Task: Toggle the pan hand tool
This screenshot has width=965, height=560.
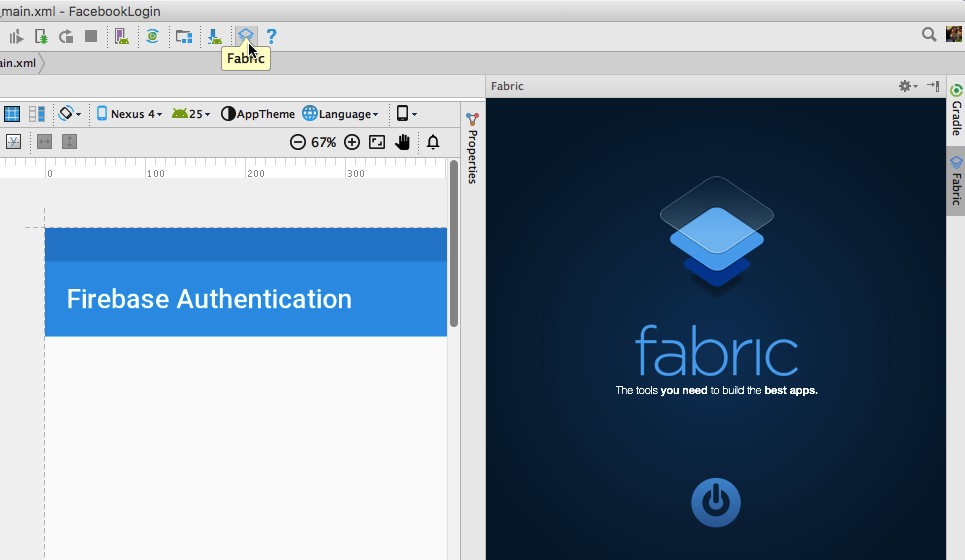Action: click(x=402, y=142)
